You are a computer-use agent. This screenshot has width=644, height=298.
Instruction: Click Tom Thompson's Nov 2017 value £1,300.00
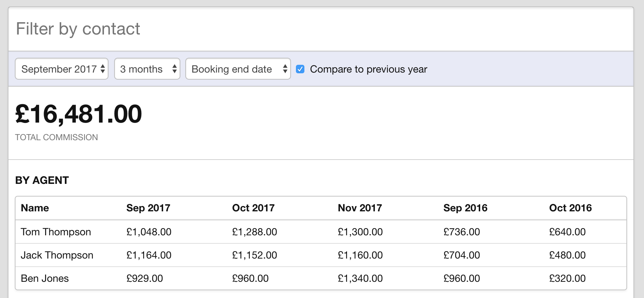(x=360, y=232)
